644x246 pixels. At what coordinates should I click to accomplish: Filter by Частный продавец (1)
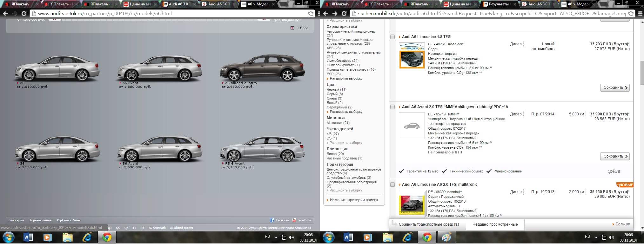(x=345, y=158)
